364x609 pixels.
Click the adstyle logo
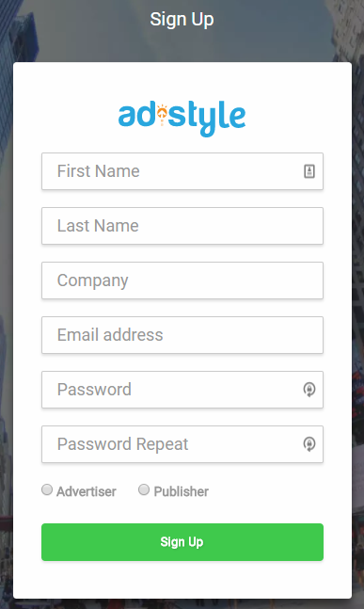tap(182, 118)
